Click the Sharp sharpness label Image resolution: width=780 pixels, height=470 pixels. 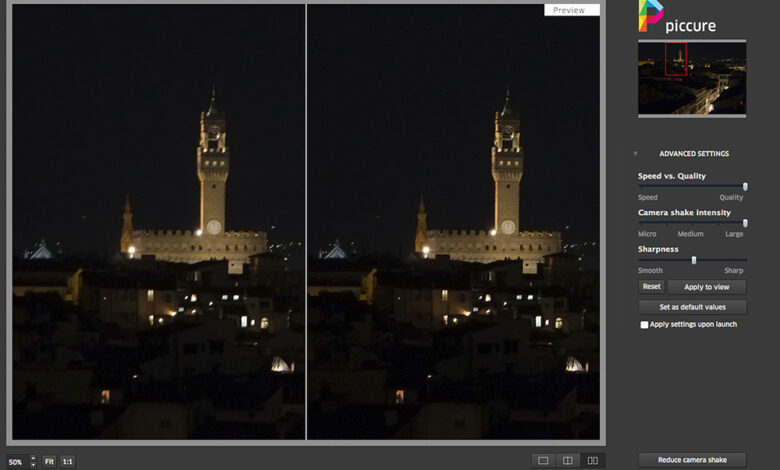(734, 271)
